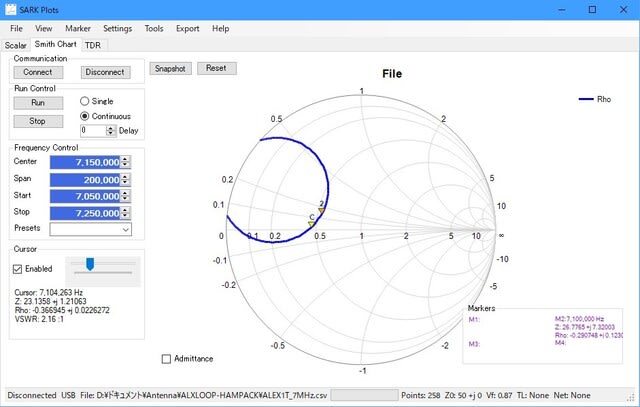Click the SARK Plots app icon in title bar
This screenshot has width=640, height=407.
pos(11,9)
